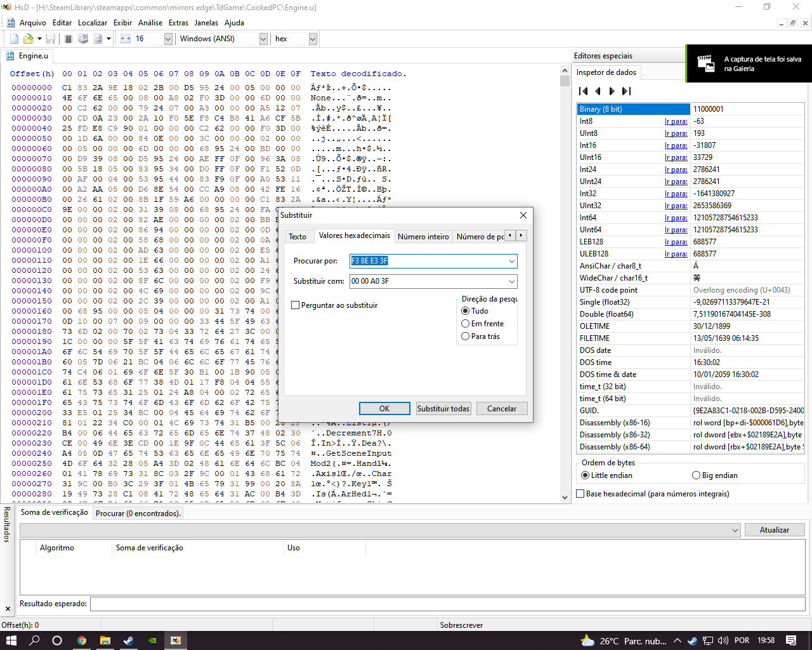Go to last byte in data inspector
This screenshot has height=650, width=812.
click(626, 91)
